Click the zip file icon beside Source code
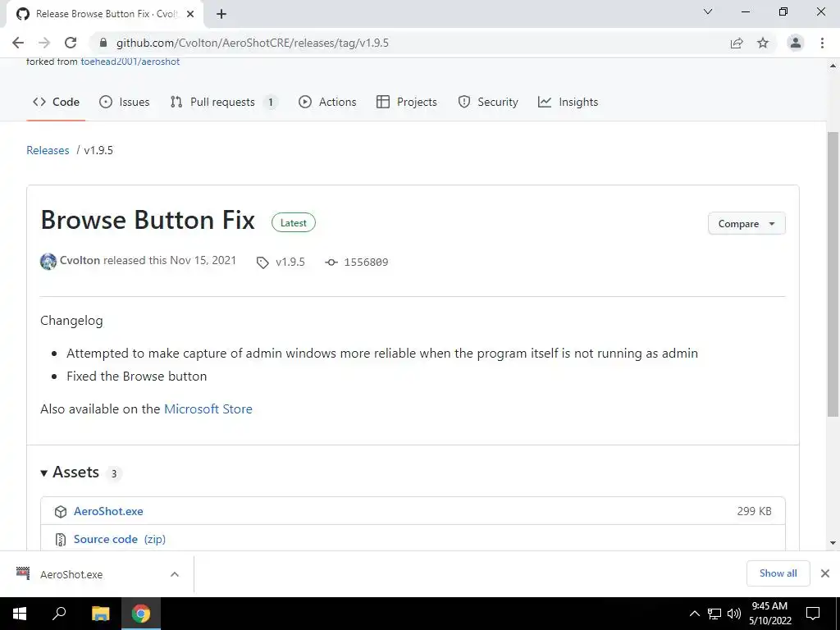 (61, 540)
